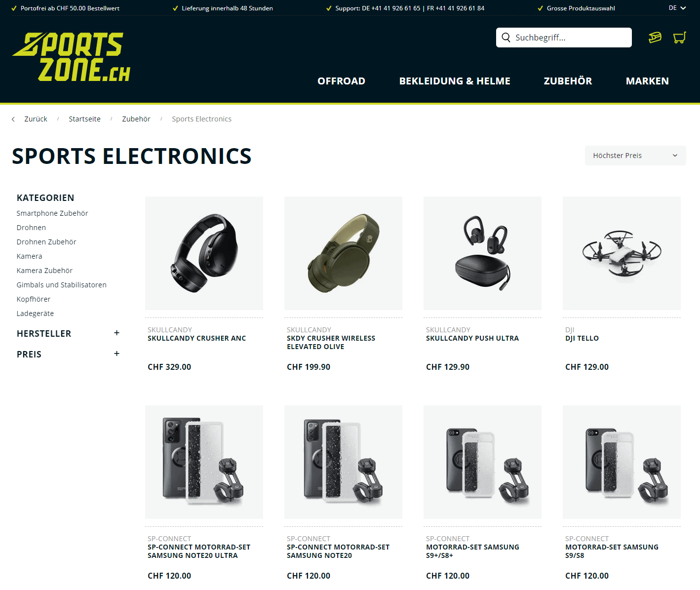
Task: Expand Hersteller filter with plus icon
Action: coord(117,333)
